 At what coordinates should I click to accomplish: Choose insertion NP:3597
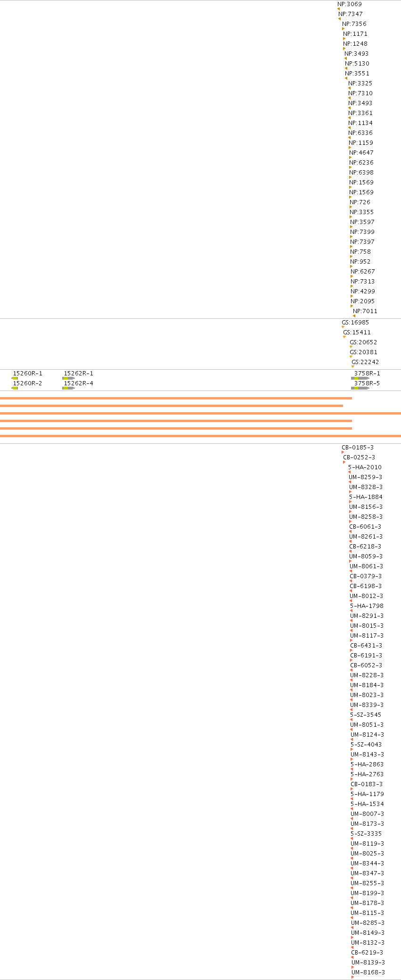[351, 227]
